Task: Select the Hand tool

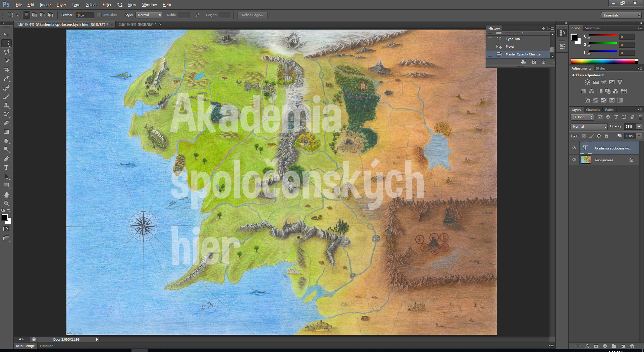Action: coord(7,194)
